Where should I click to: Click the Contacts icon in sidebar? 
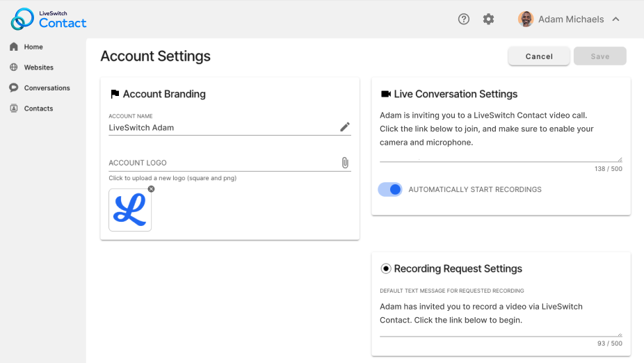[13, 108]
